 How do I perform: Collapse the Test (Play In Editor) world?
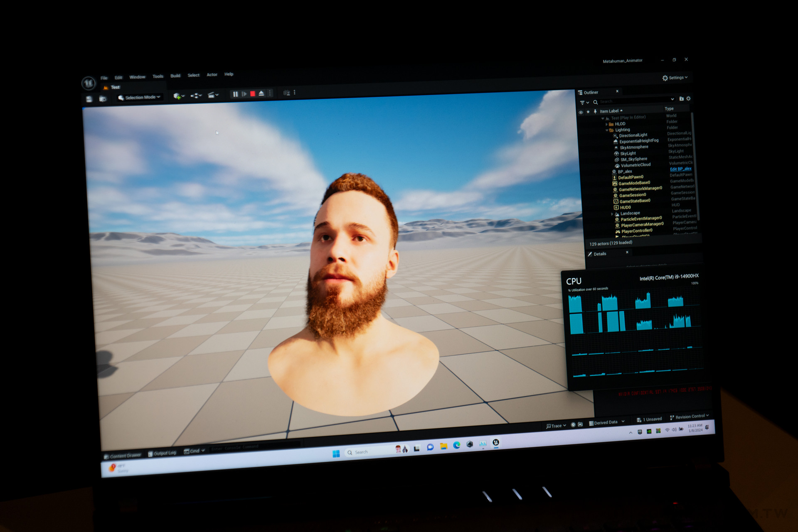[603, 119]
